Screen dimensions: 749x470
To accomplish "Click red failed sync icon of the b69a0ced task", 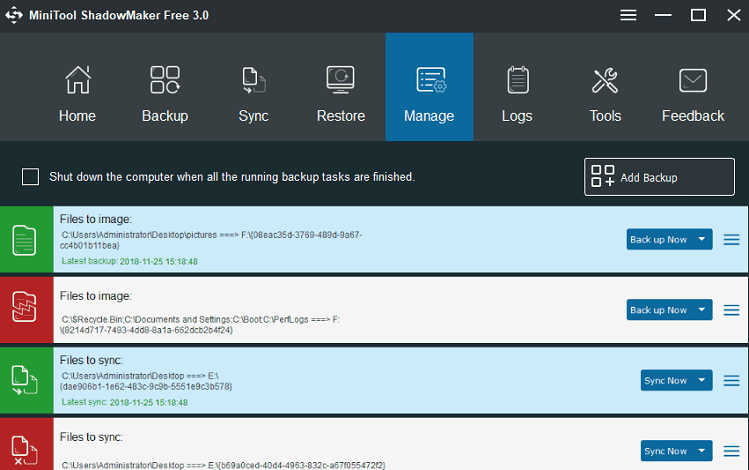I will click(24, 450).
